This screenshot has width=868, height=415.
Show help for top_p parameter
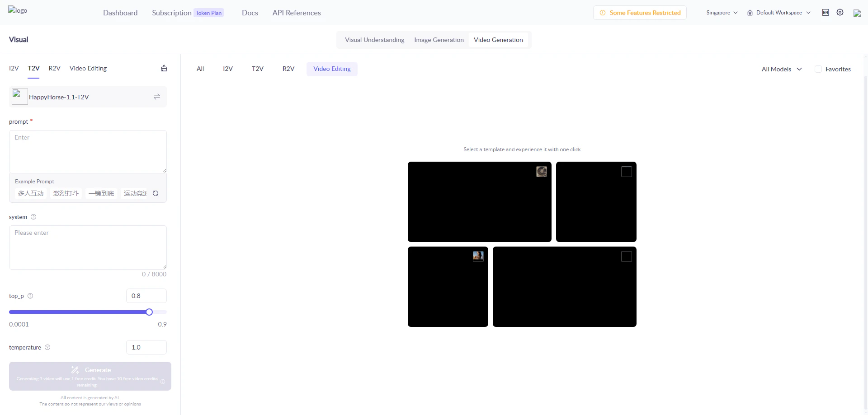tap(30, 296)
